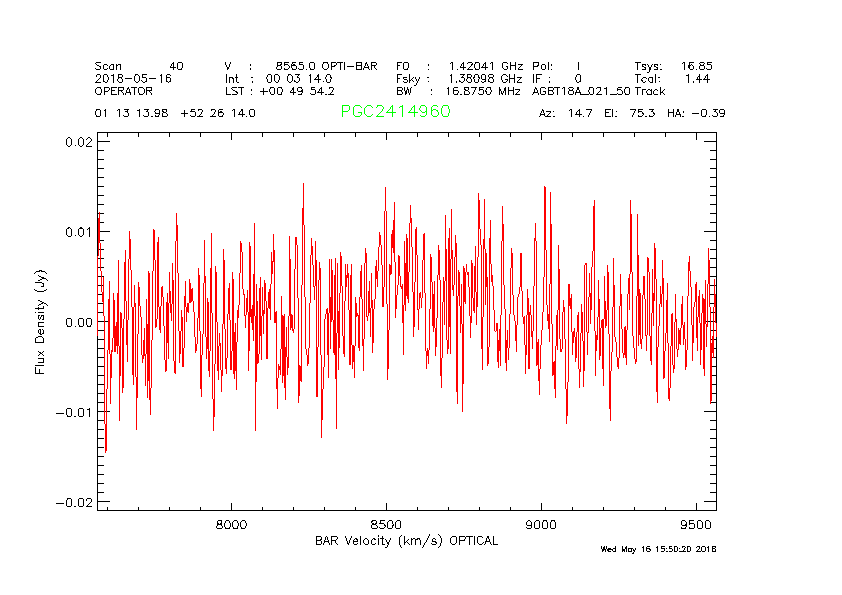Select the Int integration time value

(x=299, y=78)
